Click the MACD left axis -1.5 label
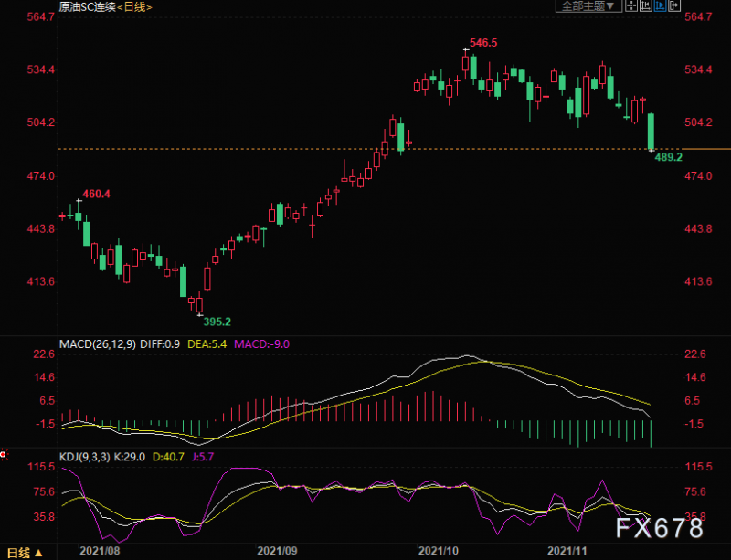Screen dimensions: 731x560 point(44,424)
